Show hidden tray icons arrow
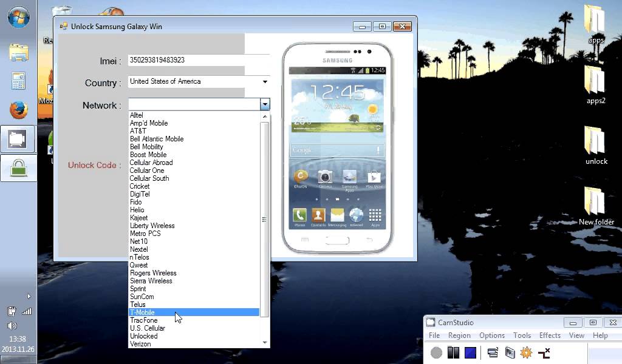 (29, 296)
